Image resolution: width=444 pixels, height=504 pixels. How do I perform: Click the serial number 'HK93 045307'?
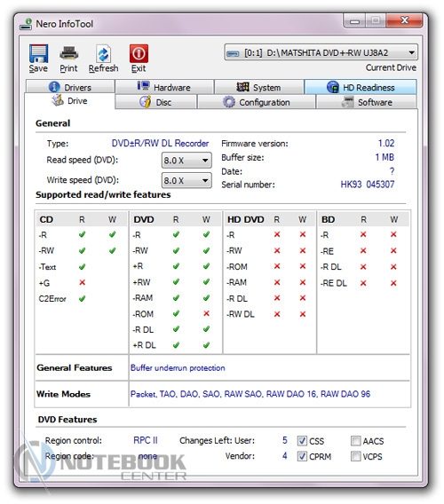[368, 185]
